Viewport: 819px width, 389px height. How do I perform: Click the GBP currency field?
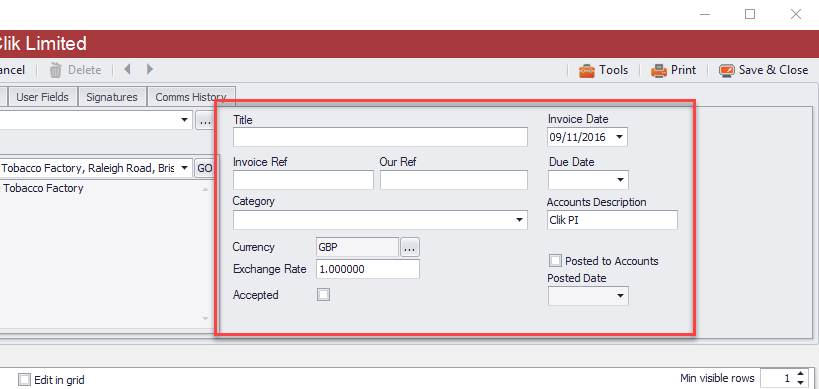(x=358, y=247)
